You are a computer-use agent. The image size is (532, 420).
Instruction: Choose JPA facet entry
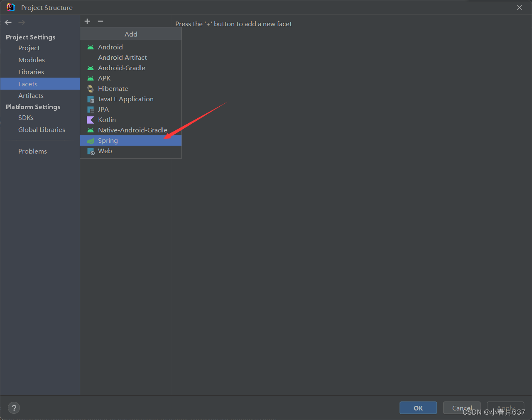pos(131,110)
